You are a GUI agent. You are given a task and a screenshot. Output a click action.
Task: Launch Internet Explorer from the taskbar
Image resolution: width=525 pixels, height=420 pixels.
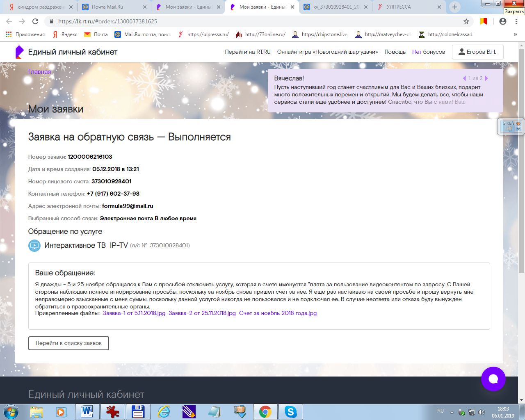point(164,411)
